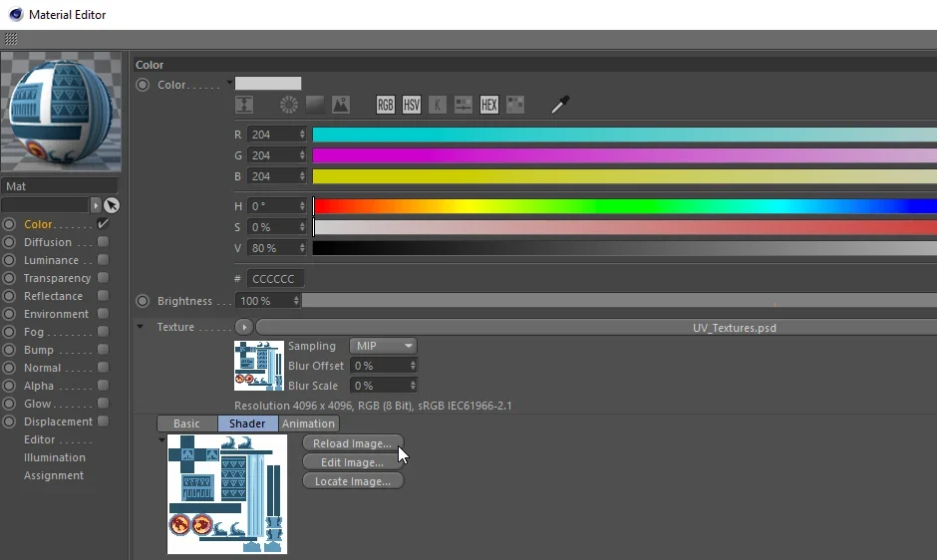
Task: Open the Sampling MIP dropdown
Action: click(x=383, y=346)
